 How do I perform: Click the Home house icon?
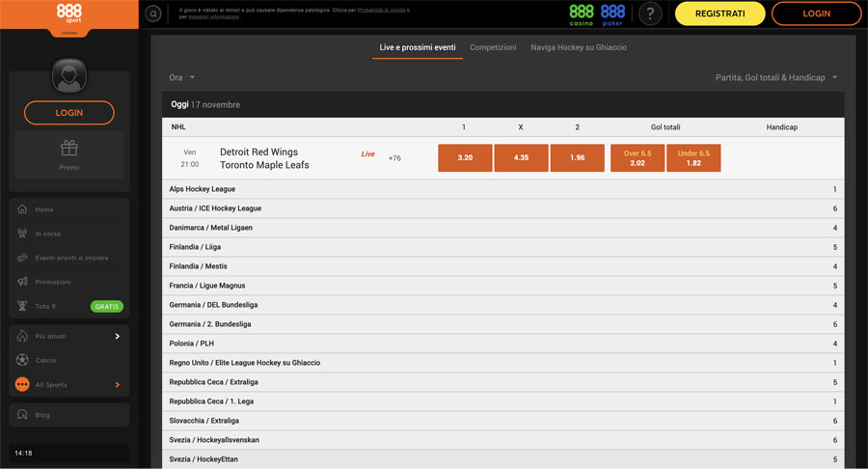[x=22, y=209]
